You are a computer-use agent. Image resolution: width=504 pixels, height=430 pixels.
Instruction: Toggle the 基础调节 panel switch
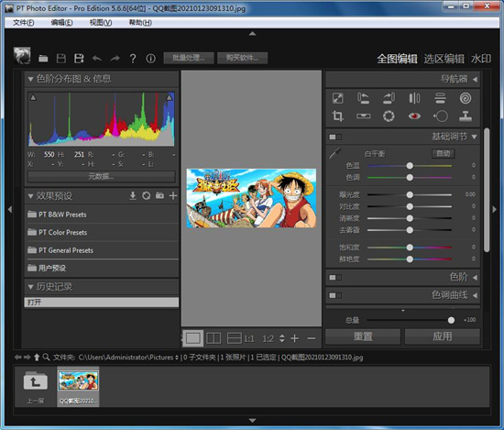click(x=335, y=137)
